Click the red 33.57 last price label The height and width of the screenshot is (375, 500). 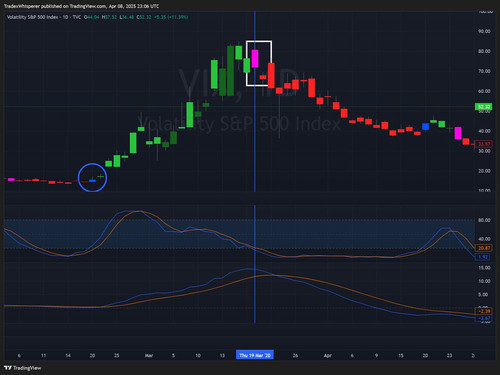pyautogui.click(x=484, y=144)
